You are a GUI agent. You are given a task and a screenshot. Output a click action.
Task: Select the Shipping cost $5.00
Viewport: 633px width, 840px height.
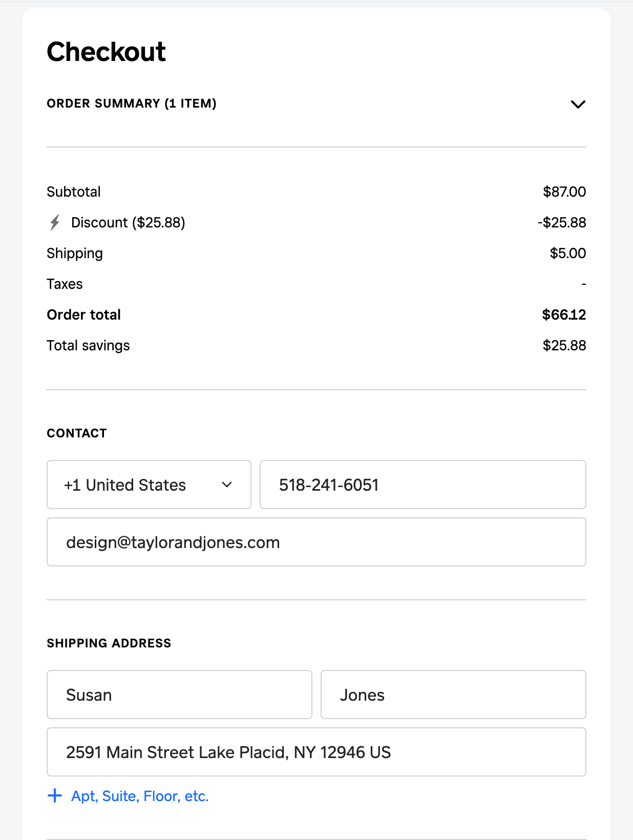[568, 253]
